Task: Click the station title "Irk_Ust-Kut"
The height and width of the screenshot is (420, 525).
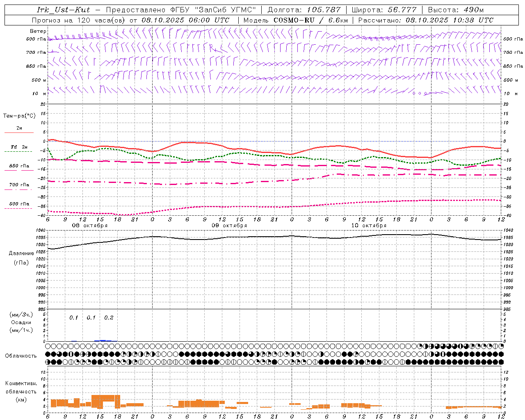Action: click(x=64, y=10)
